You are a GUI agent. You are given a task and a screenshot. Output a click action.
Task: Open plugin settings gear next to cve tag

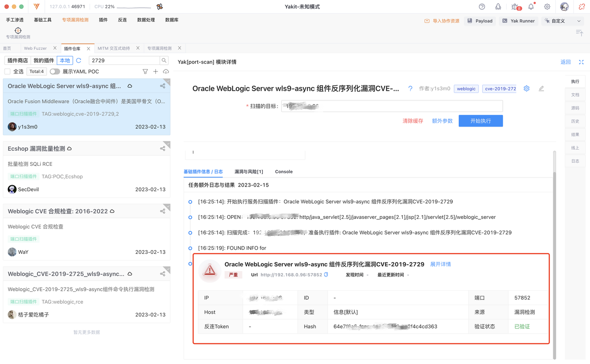(526, 88)
